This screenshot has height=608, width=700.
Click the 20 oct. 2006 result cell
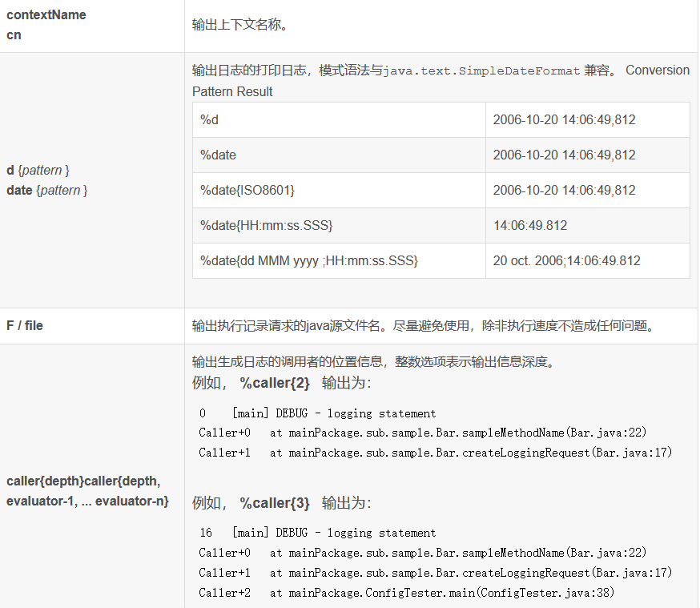[572, 260]
